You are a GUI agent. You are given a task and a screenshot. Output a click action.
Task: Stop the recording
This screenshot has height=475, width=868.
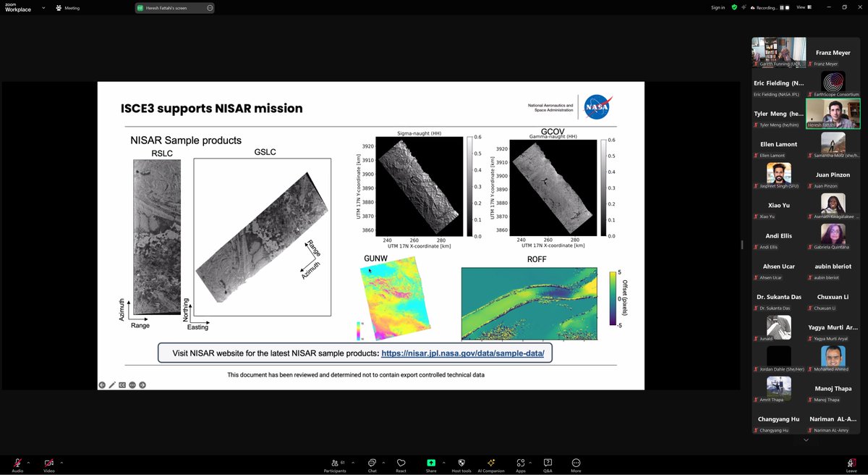788,7
